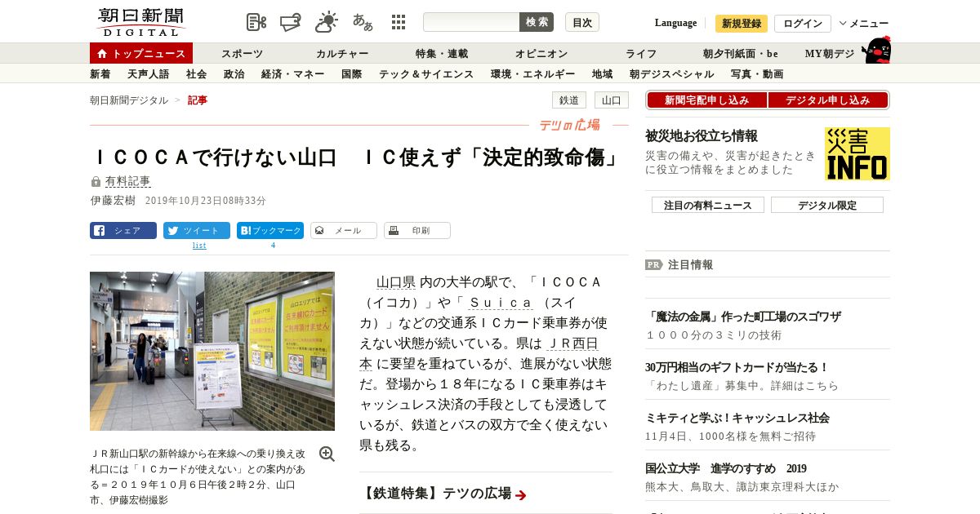This screenshot has height=514, width=980.
Task: Click the 鉄道 tag
Action: (x=569, y=100)
